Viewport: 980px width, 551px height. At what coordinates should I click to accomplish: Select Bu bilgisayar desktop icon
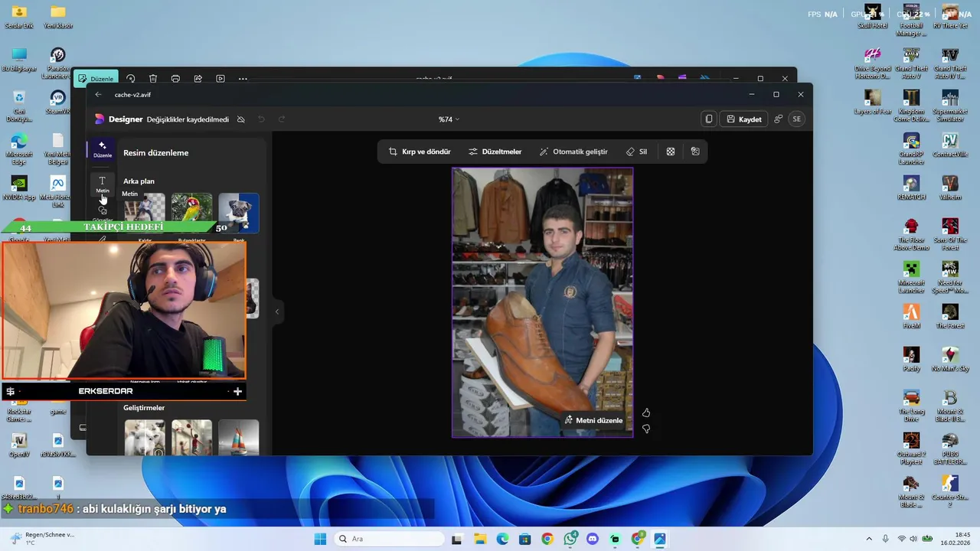[x=19, y=59]
